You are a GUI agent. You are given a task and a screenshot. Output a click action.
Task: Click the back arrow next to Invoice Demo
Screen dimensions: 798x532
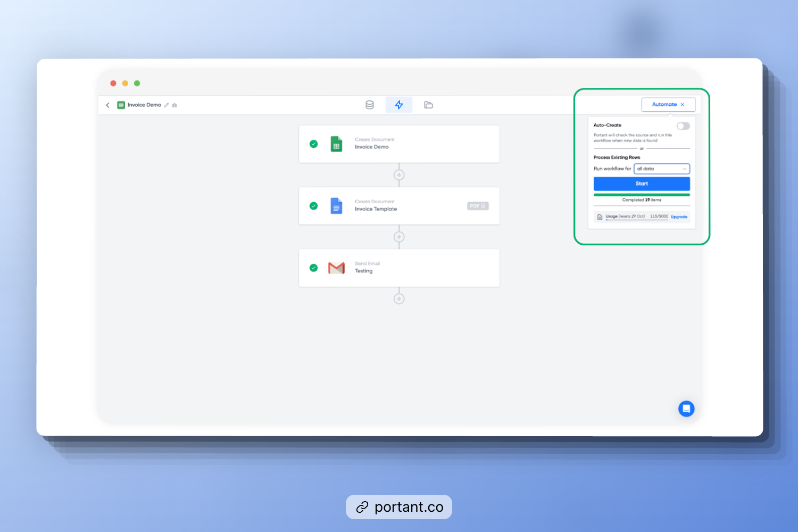[x=108, y=105]
